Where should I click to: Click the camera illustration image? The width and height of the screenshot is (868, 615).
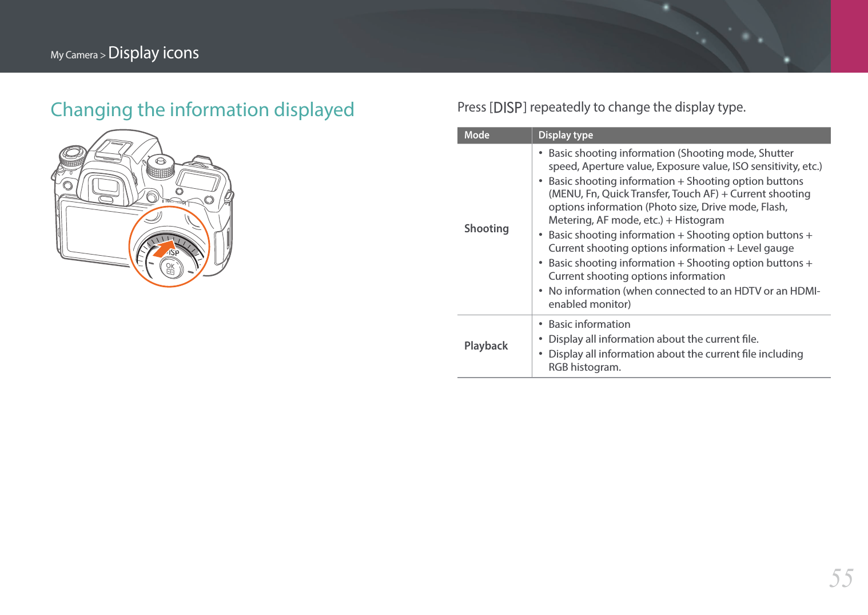coord(142,208)
